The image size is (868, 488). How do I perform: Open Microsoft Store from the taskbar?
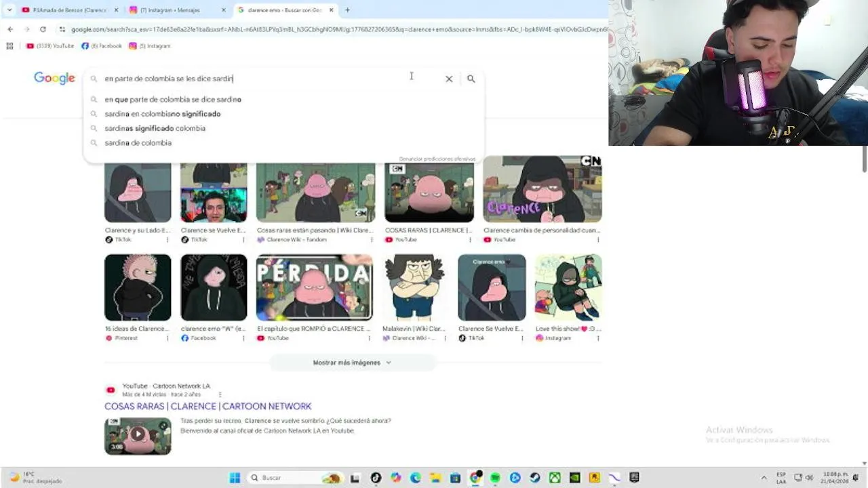[x=455, y=478]
